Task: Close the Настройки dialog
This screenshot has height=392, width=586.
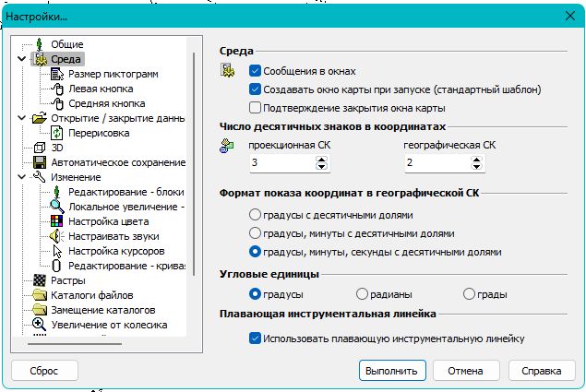Action: 570,16
